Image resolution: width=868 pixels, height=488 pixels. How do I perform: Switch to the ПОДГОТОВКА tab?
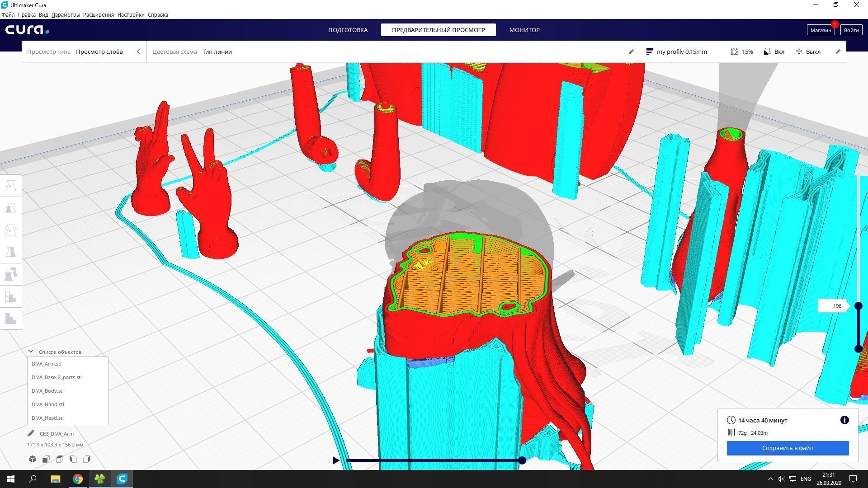(348, 30)
